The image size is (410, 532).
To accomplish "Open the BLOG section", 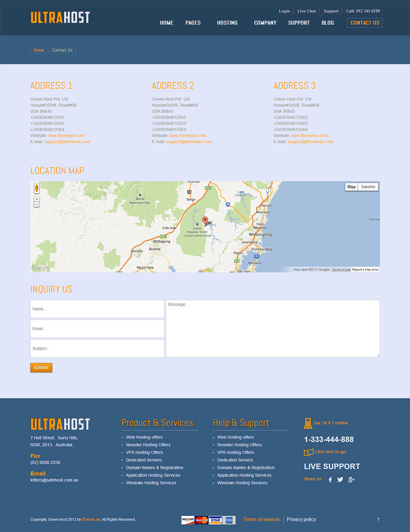I will [328, 23].
